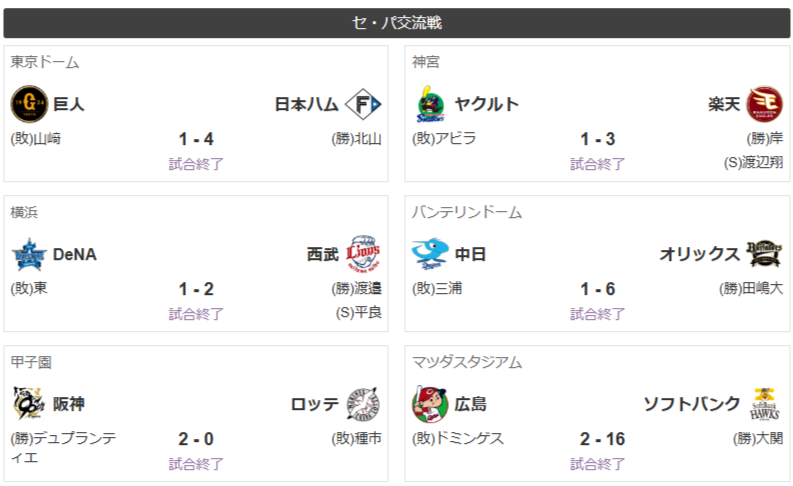Click the DeNA BayStars star logo

pyautogui.click(x=29, y=254)
